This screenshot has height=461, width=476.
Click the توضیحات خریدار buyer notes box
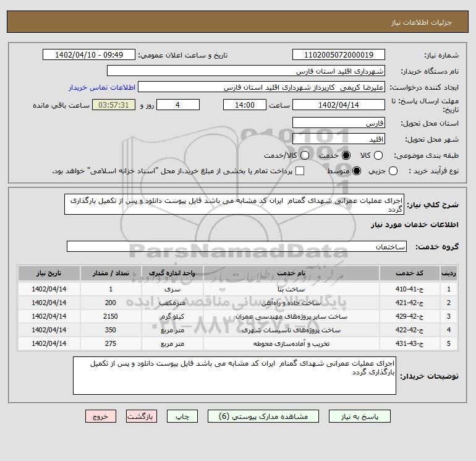pos(234,376)
